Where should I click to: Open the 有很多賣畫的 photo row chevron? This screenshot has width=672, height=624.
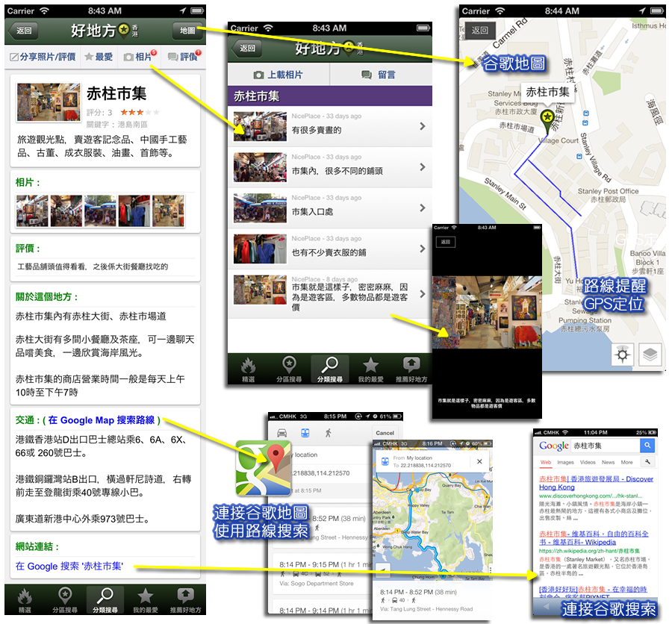pyautogui.click(x=422, y=126)
